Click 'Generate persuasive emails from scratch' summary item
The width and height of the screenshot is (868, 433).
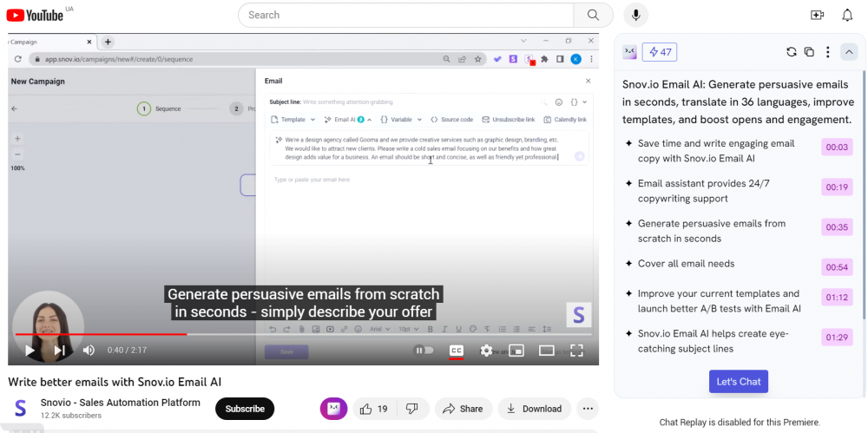[x=712, y=231]
